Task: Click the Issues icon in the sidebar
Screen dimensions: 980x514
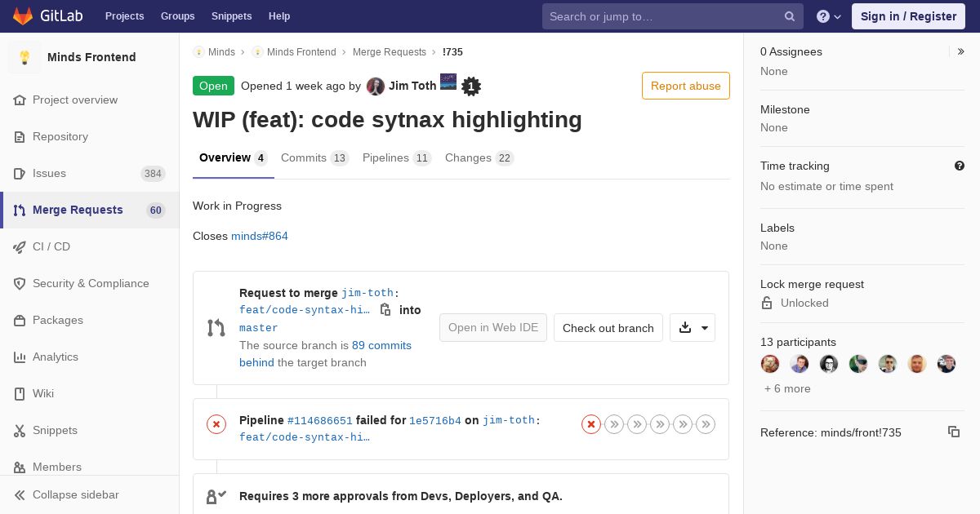Action: 20,173
